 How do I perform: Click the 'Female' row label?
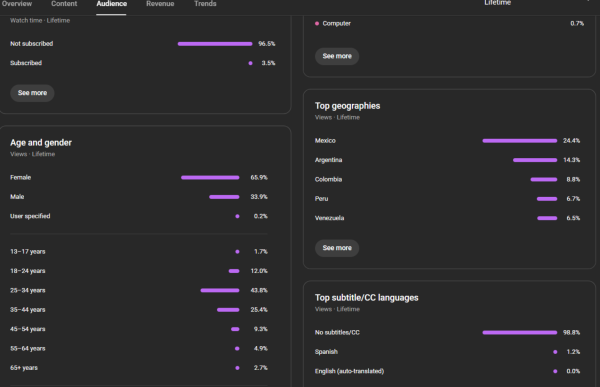(x=20, y=178)
